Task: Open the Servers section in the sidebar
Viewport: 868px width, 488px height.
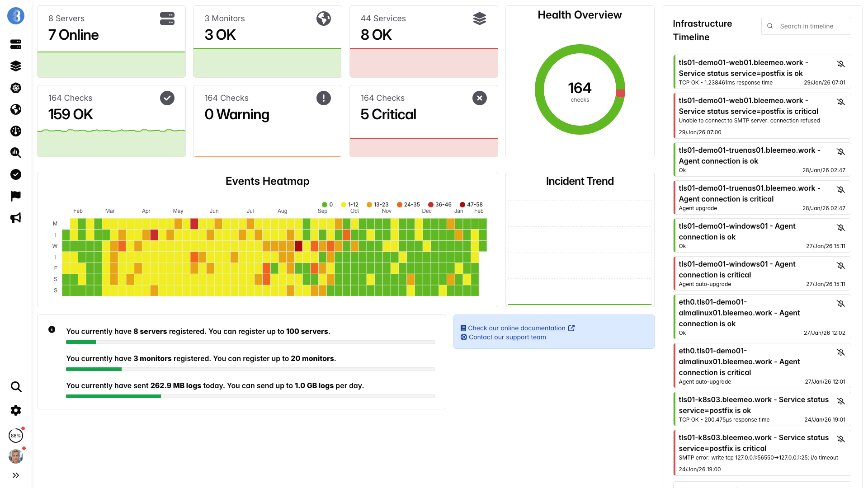Action: [16, 44]
